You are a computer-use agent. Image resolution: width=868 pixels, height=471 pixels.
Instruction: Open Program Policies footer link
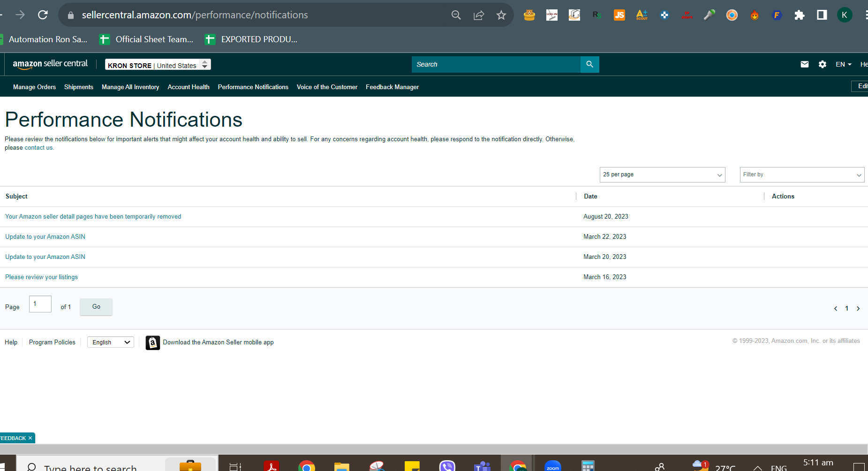pos(52,342)
